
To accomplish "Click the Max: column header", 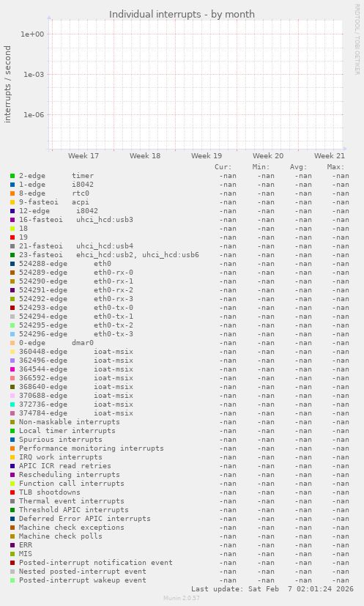I will point(335,167).
